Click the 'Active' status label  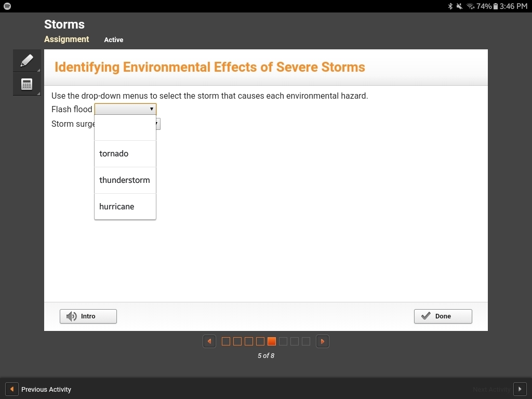[114, 39]
